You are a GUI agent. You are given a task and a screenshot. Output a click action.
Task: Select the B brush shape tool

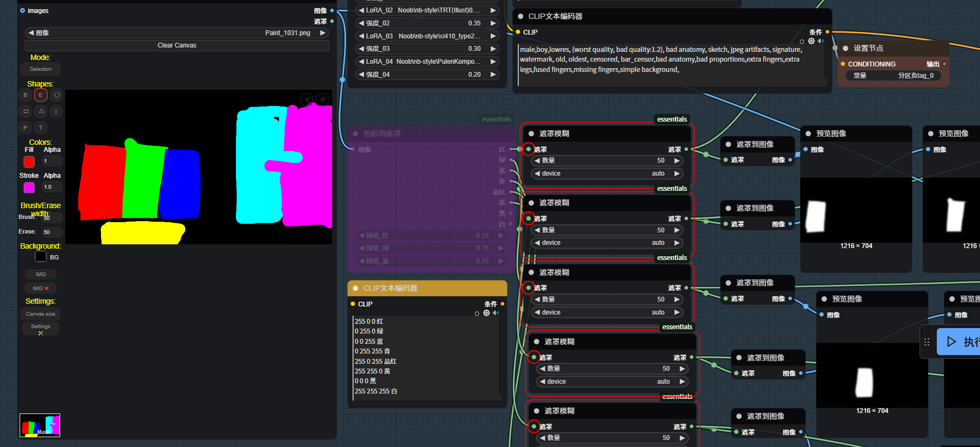pyautogui.click(x=25, y=95)
